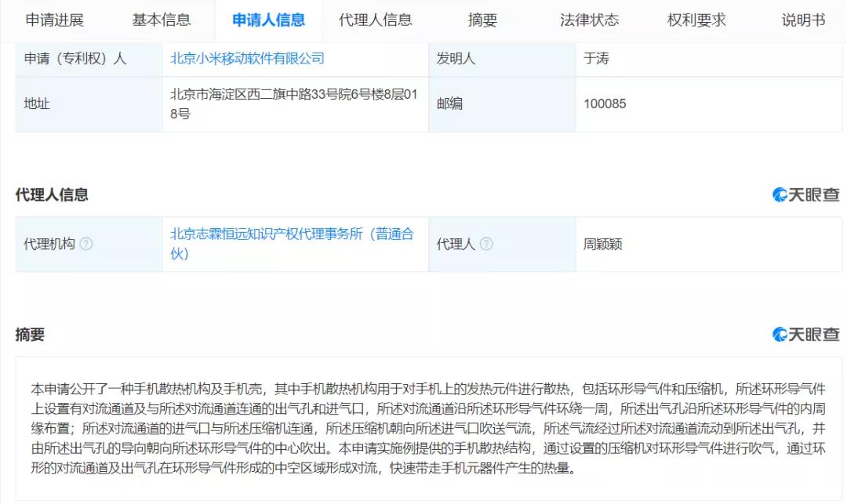Image resolution: width=847 pixels, height=504 pixels.
Task: Click the 地址 label cell
Action: coord(89,104)
